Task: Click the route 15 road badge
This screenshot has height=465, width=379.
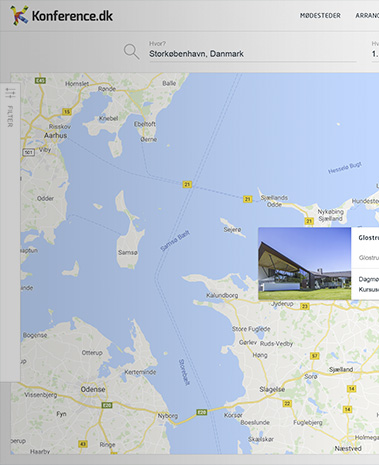Action: coord(67,112)
